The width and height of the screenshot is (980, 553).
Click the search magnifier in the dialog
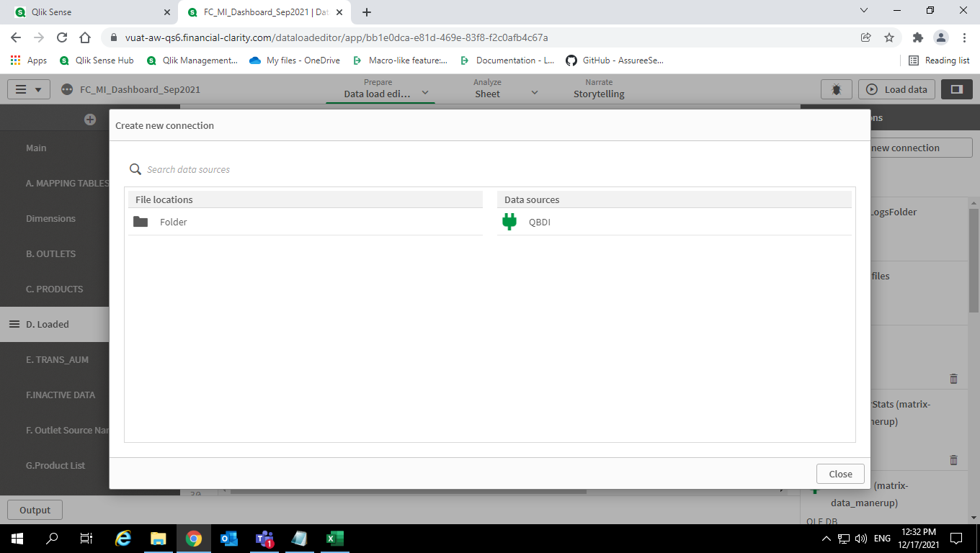135,168
